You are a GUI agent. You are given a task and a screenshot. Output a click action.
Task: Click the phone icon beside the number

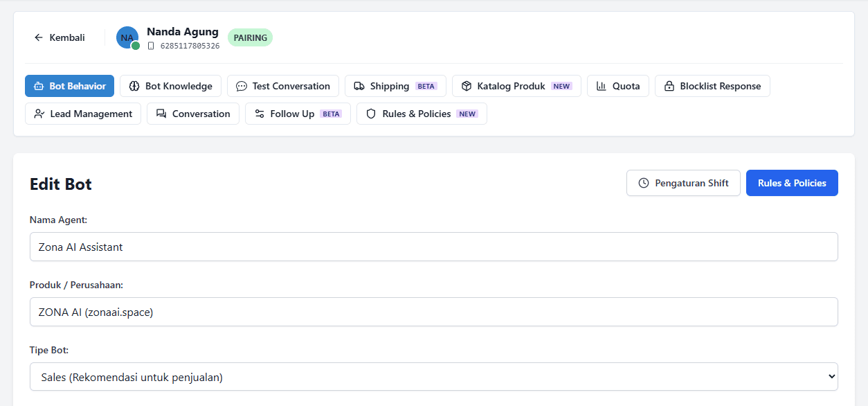[x=152, y=46]
